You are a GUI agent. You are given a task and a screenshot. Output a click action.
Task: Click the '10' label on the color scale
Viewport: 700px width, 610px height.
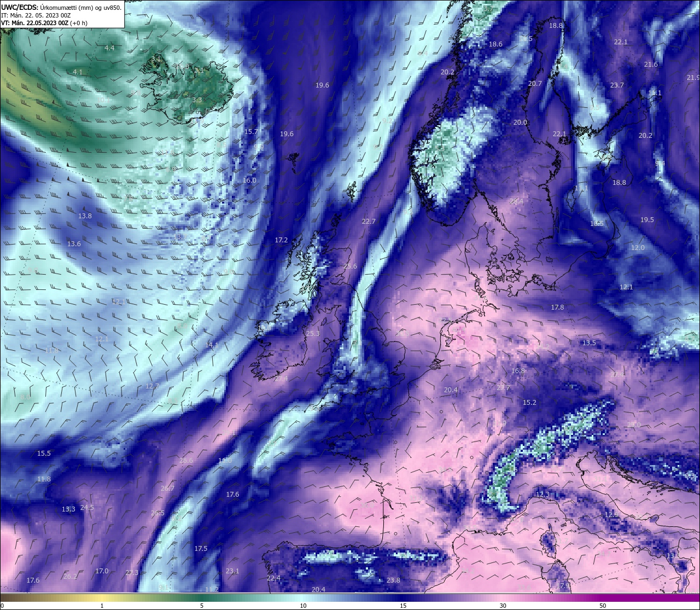pyautogui.click(x=303, y=606)
